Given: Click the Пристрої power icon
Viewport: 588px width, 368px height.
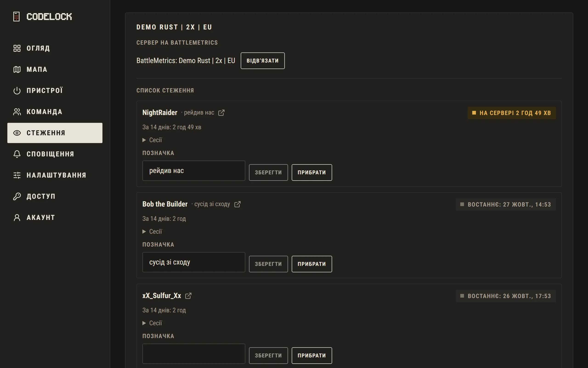Looking at the screenshot, I should [x=17, y=91].
